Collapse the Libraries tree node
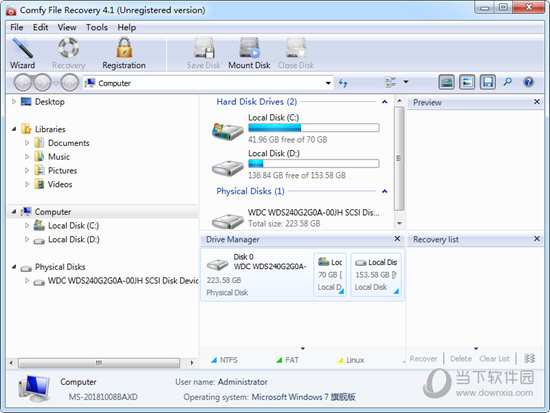This screenshot has height=413, width=550. [x=14, y=129]
